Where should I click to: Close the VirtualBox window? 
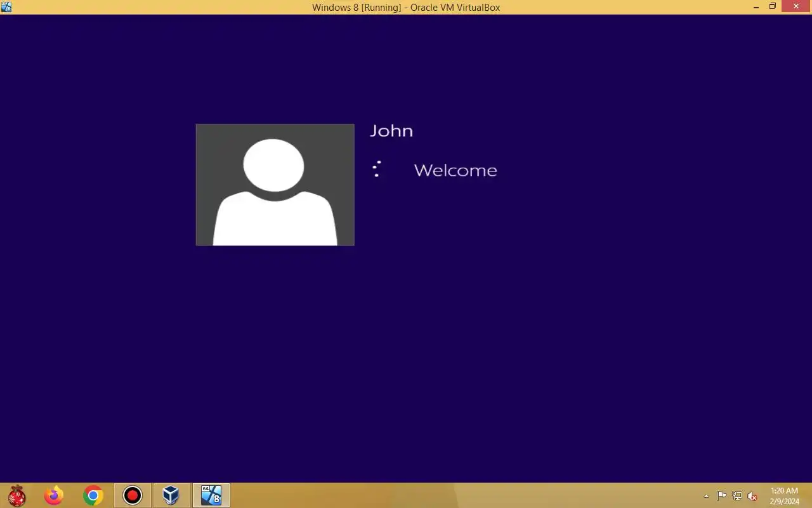tap(796, 7)
